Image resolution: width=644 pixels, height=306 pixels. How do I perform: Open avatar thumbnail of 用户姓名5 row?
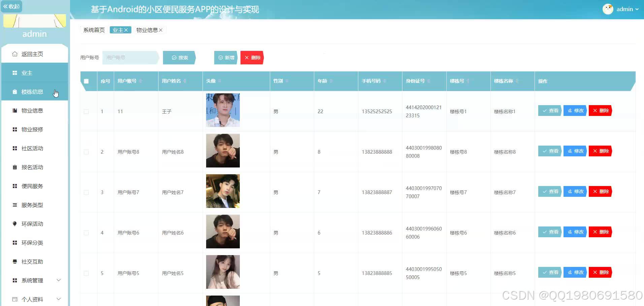click(x=223, y=272)
